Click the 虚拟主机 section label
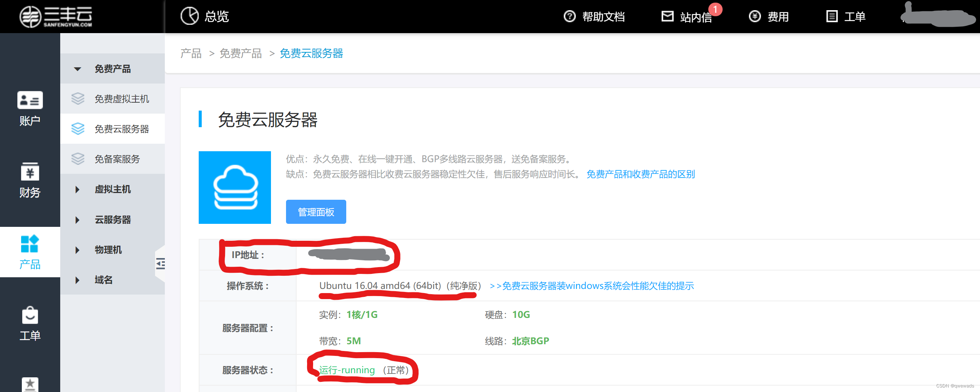Image resolution: width=980 pixels, height=392 pixels. coord(113,189)
